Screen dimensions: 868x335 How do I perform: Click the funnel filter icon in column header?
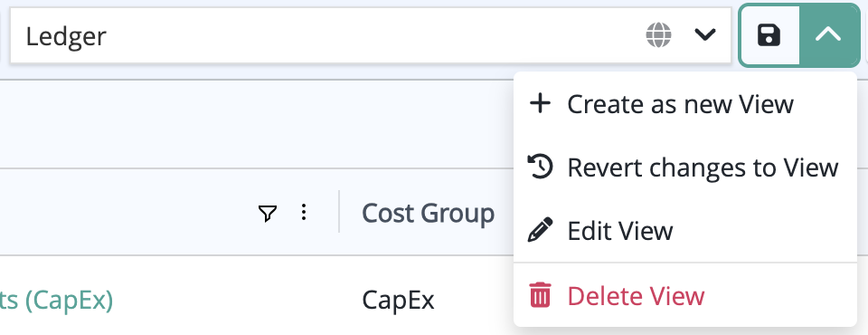click(268, 213)
